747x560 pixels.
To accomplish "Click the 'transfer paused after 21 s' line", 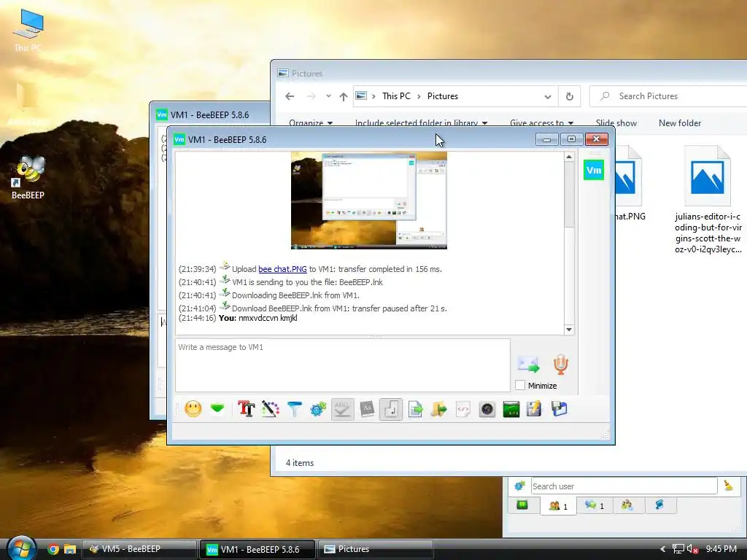I will tap(339, 308).
